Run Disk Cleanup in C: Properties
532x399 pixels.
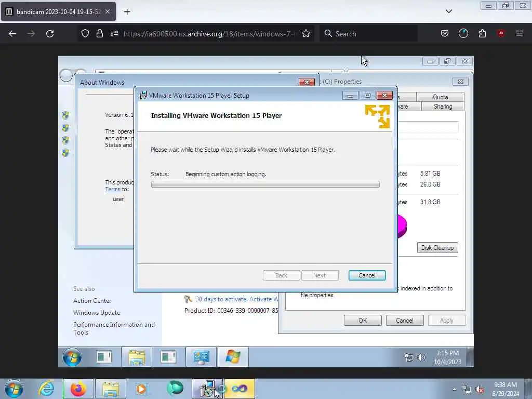437,248
